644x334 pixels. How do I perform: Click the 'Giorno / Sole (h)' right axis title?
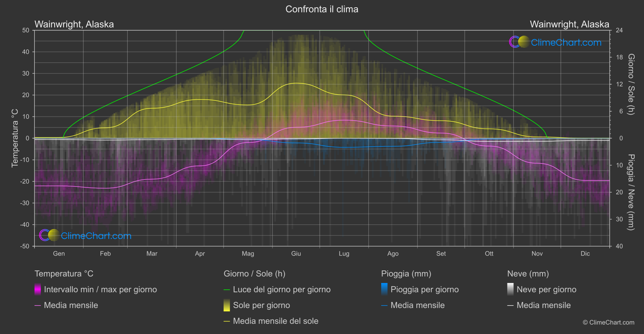631,84
